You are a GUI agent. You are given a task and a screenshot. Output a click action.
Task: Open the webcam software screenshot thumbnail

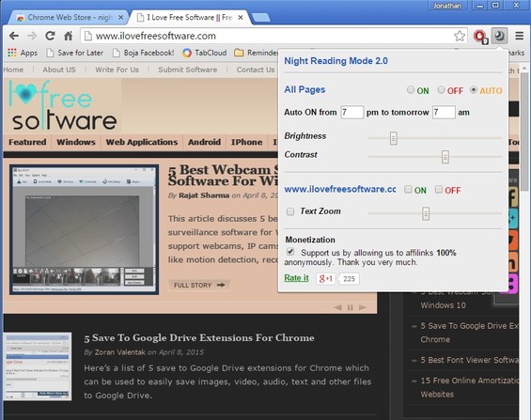(84, 229)
